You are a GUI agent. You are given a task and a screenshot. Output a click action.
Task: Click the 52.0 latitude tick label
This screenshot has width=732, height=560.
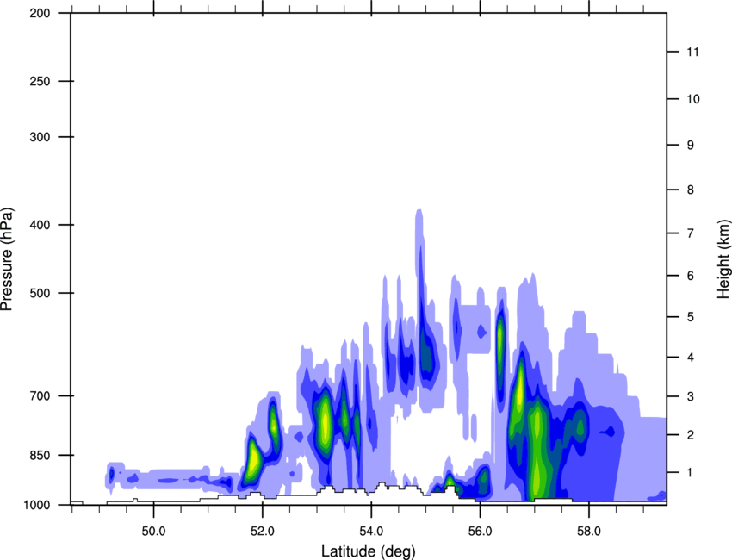pos(263,531)
